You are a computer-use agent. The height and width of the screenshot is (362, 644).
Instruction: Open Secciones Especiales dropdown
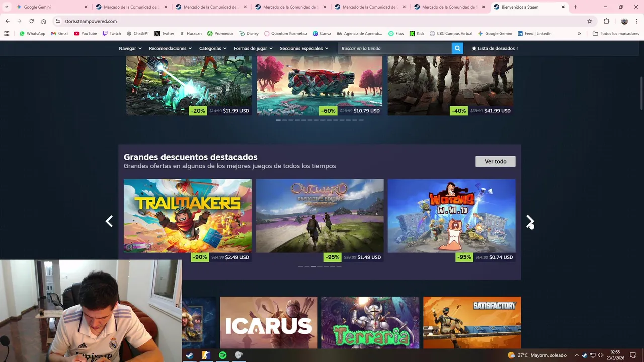[304, 48]
